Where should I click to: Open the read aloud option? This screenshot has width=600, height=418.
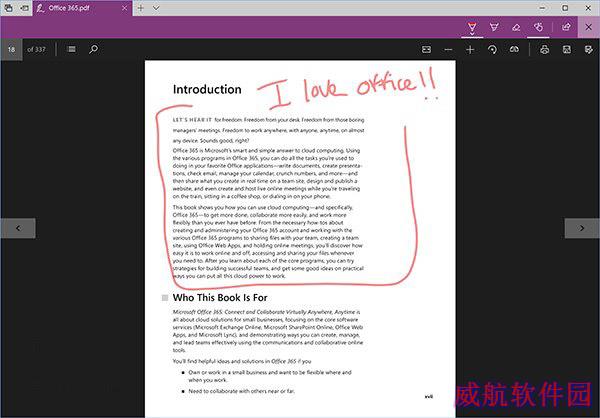point(515,49)
